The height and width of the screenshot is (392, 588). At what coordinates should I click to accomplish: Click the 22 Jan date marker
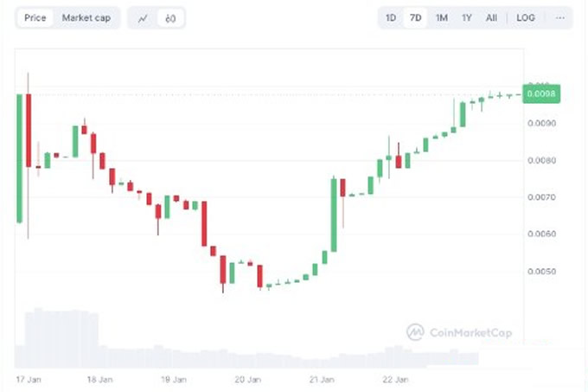[x=396, y=379]
